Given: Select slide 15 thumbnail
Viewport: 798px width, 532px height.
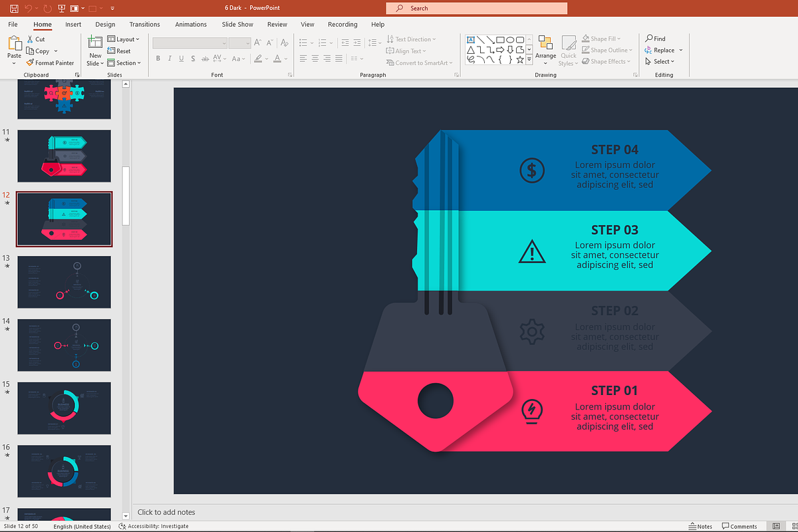Looking at the screenshot, I should coord(64,408).
